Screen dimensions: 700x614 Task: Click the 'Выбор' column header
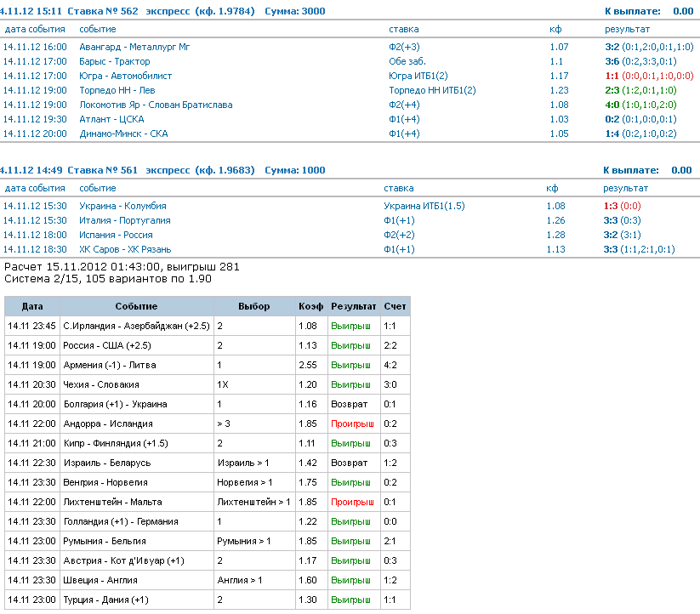254,306
